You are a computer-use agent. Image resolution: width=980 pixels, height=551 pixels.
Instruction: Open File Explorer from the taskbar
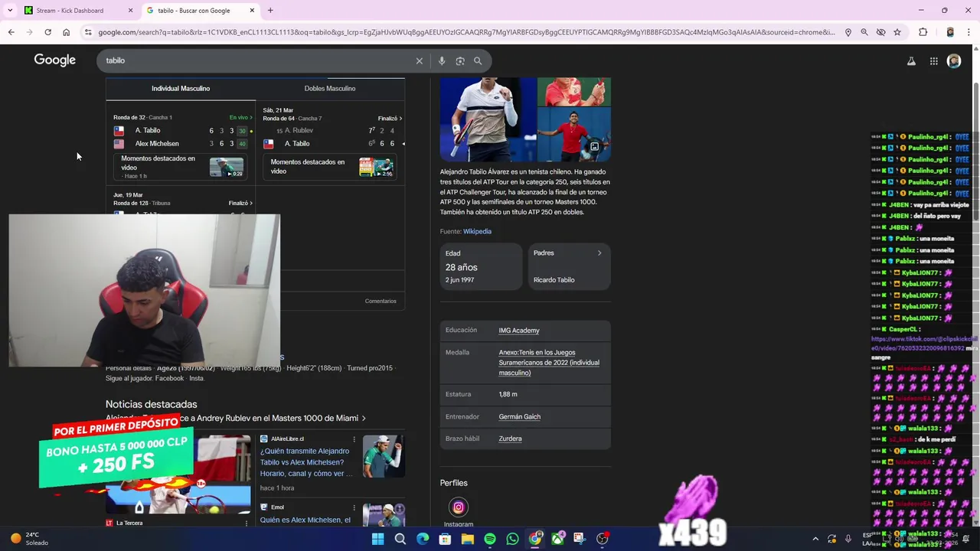(x=468, y=539)
